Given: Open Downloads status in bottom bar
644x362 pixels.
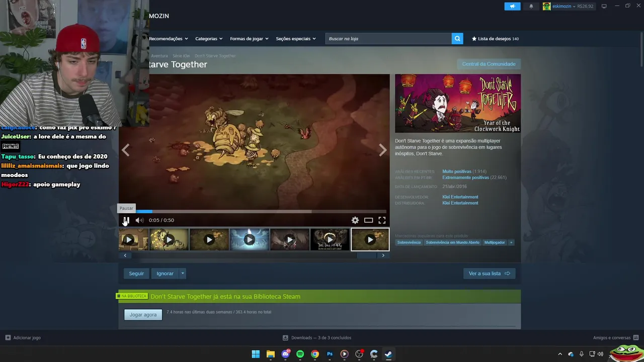Looking at the screenshot, I should coord(317,338).
